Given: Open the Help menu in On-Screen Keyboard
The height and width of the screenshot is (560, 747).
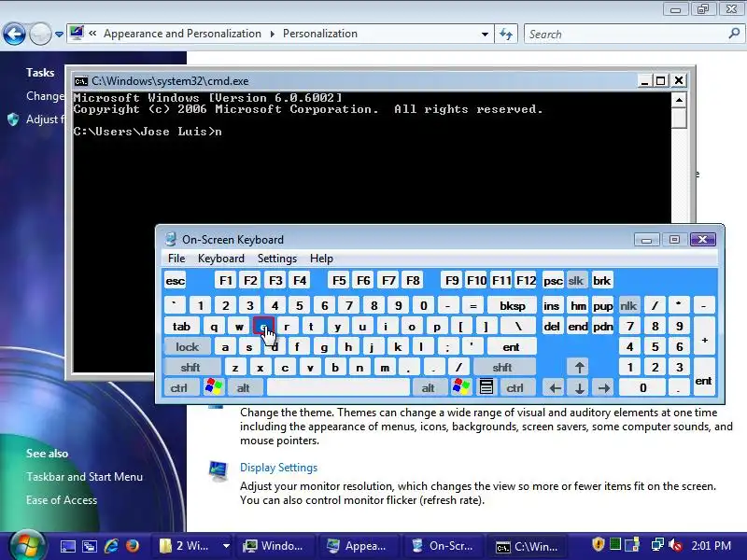Looking at the screenshot, I should pyautogui.click(x=321, y=259).
